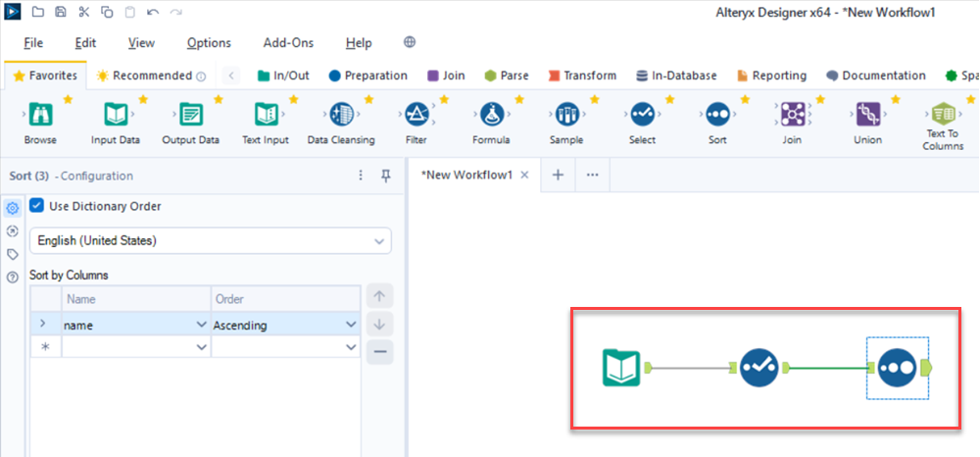The image size is (980, 457).
Task: Add a new workflow tab with plus
Action: [x=558, y=175]
